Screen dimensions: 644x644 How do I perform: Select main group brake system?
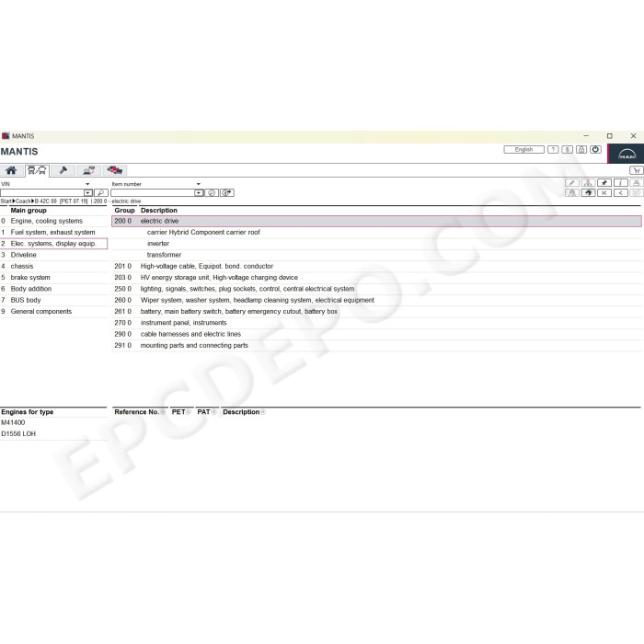pyautogui.click(x=53, y=278)
